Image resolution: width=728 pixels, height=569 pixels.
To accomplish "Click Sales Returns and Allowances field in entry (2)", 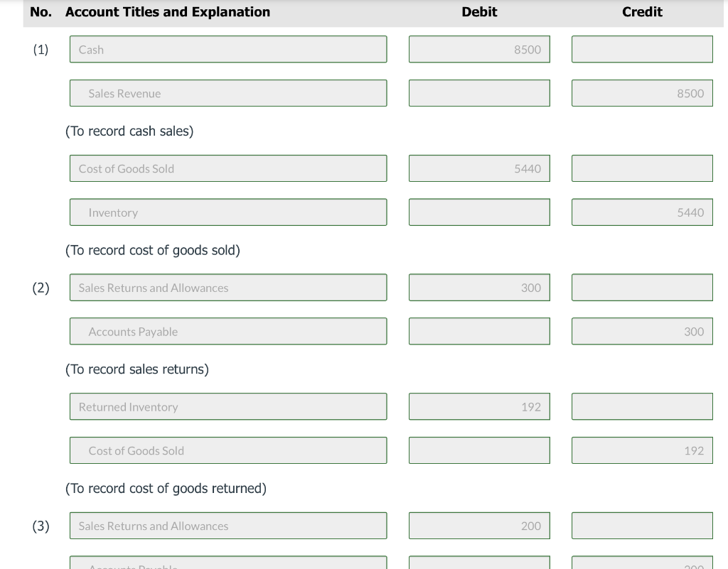I will 228,288.
